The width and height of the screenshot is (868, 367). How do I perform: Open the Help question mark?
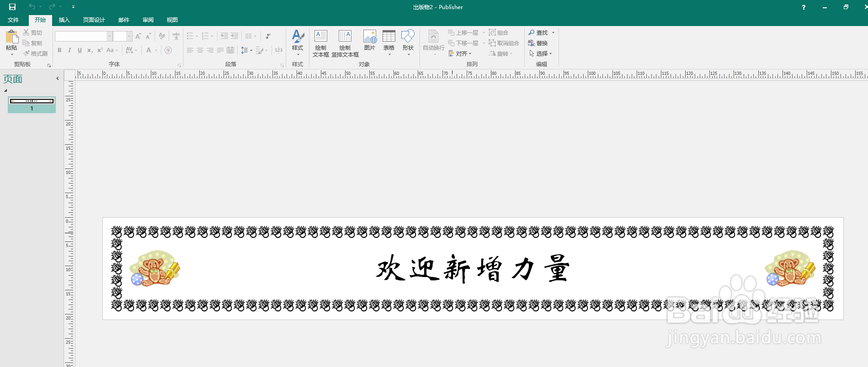[804, 7]
